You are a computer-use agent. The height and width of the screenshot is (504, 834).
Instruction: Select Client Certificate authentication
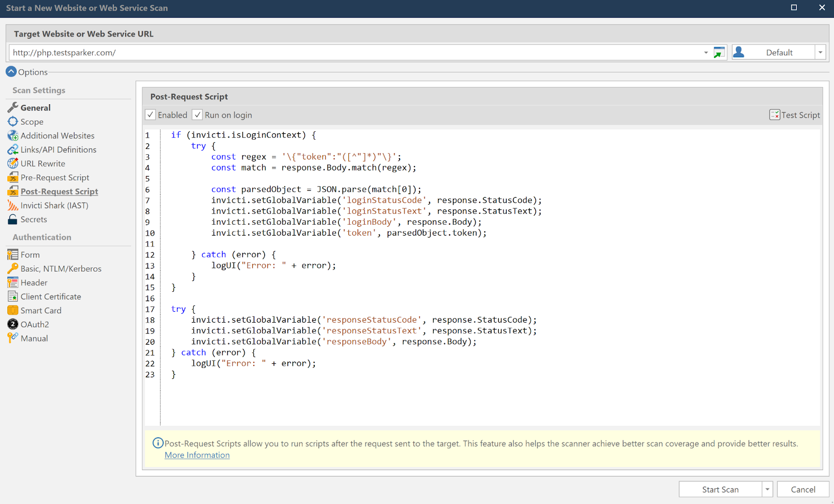tap(51, 296)
